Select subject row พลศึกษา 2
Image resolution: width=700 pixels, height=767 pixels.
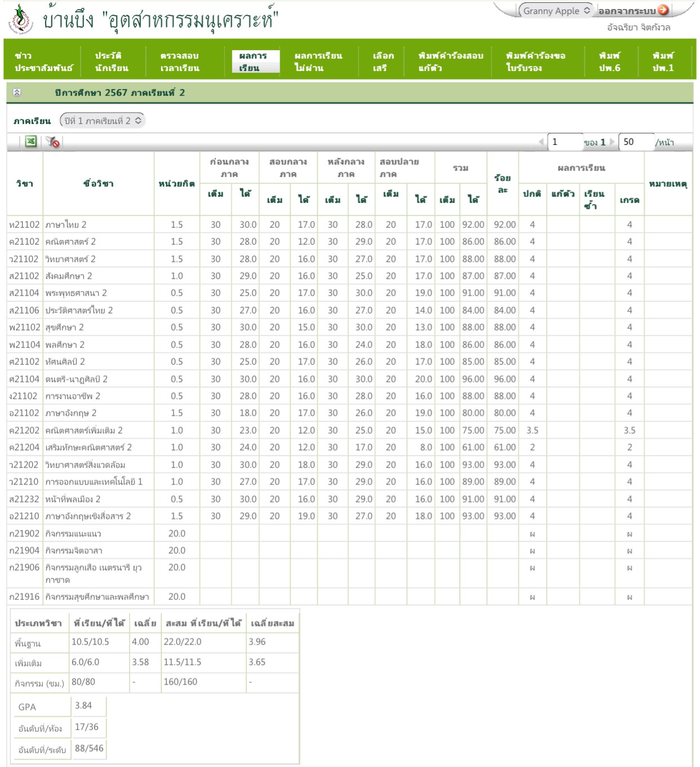click(349, 345)
